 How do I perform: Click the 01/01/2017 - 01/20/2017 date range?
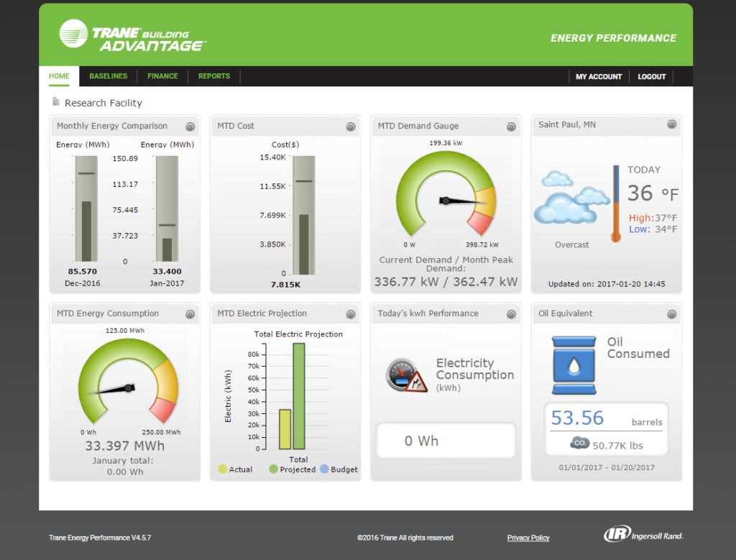607,467
